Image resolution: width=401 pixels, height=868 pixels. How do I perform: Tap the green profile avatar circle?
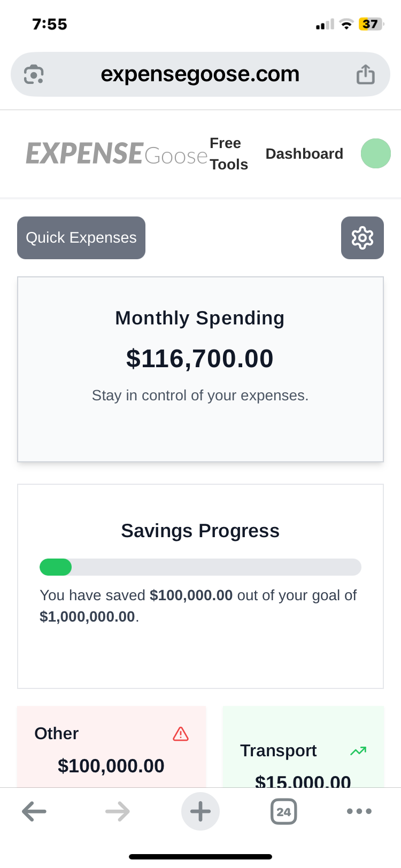(376, 153)
